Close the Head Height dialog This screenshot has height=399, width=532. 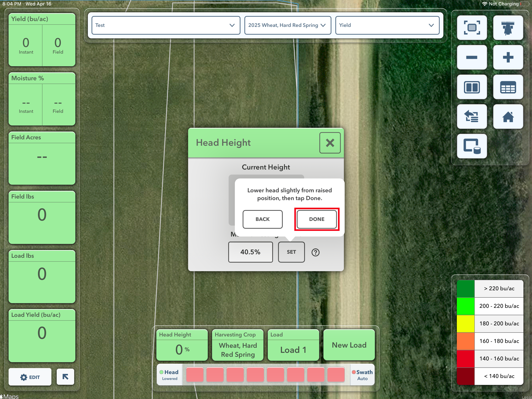pos(330,143)
